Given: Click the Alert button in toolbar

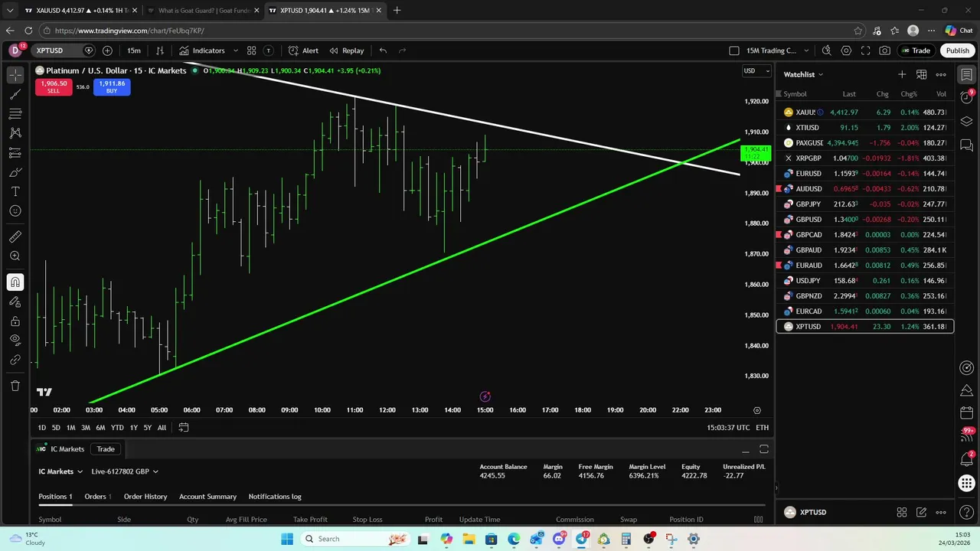Looking at the screenshot, I should (x=304, y=51).
